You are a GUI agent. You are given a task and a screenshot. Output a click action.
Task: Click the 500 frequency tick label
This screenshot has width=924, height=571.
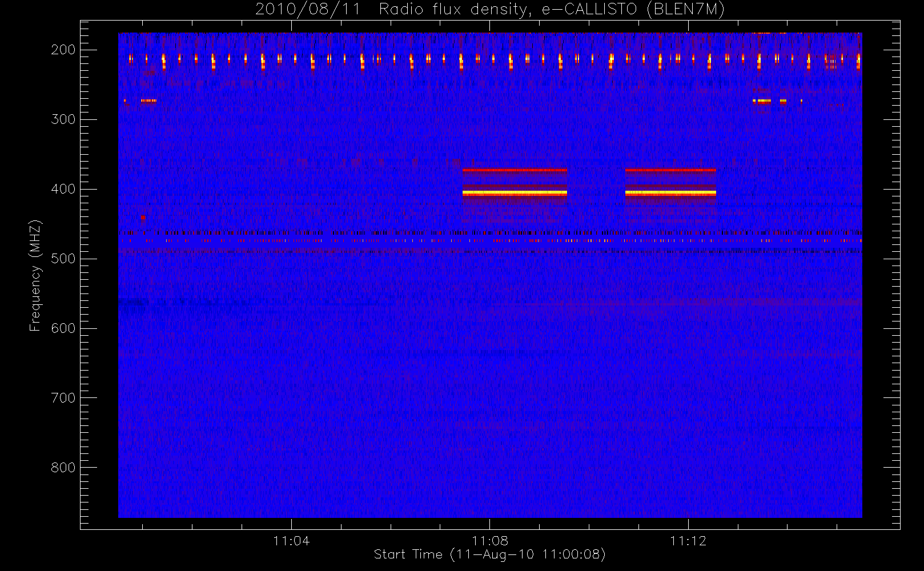(x=63, y=259)
